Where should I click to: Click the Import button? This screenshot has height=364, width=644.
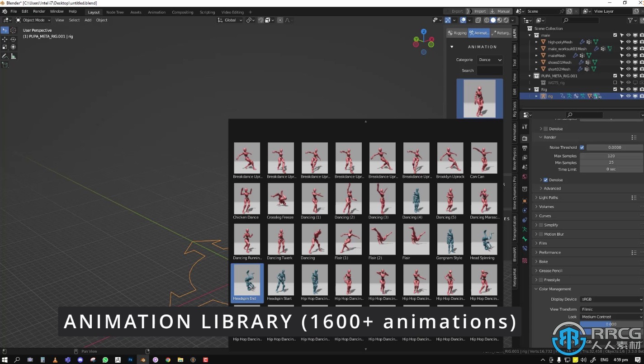[480, 11]
